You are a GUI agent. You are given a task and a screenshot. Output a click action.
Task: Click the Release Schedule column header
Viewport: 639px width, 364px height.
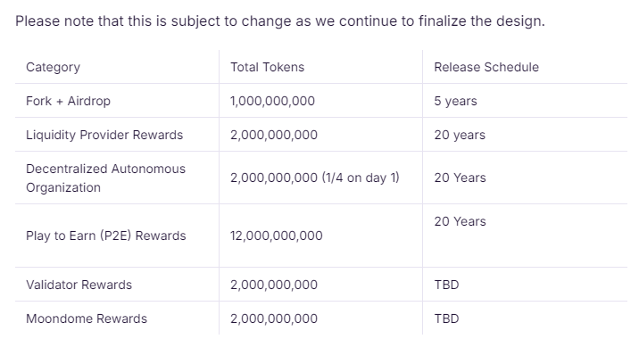[486, 67]
